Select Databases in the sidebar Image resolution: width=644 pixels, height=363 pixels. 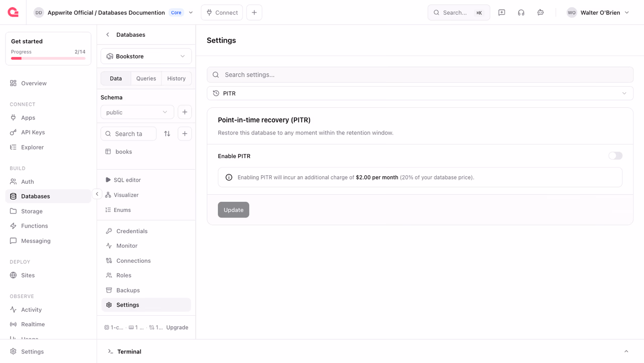(x=48, y=196)
